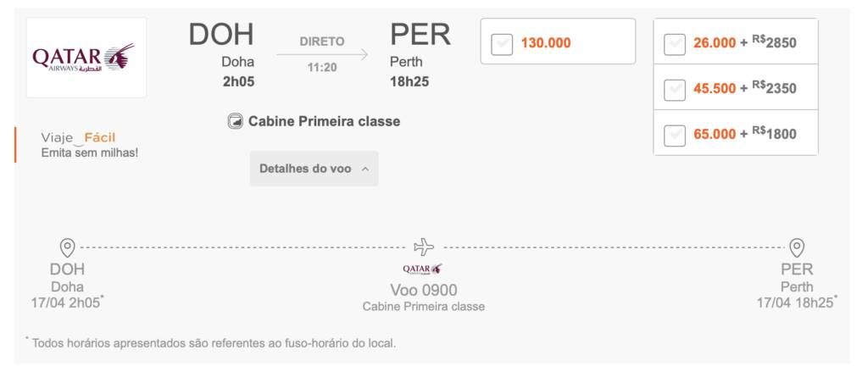Collapse the Detalhes do voo section
868x372 pixels.
coord(314,169)
